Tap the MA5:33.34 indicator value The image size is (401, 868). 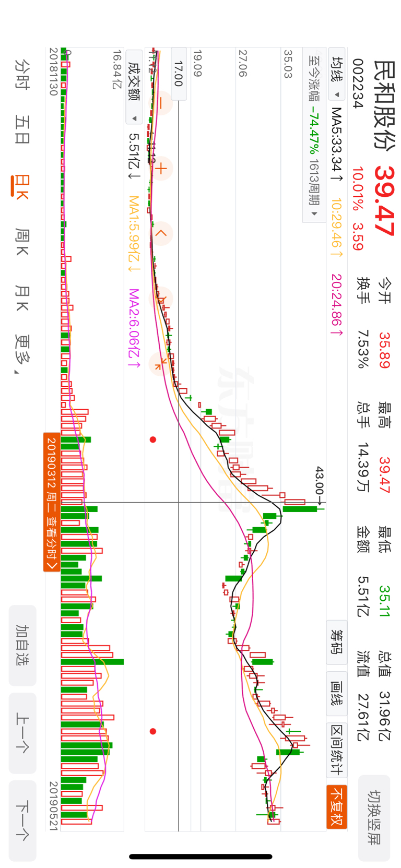(x=337, y=145)
